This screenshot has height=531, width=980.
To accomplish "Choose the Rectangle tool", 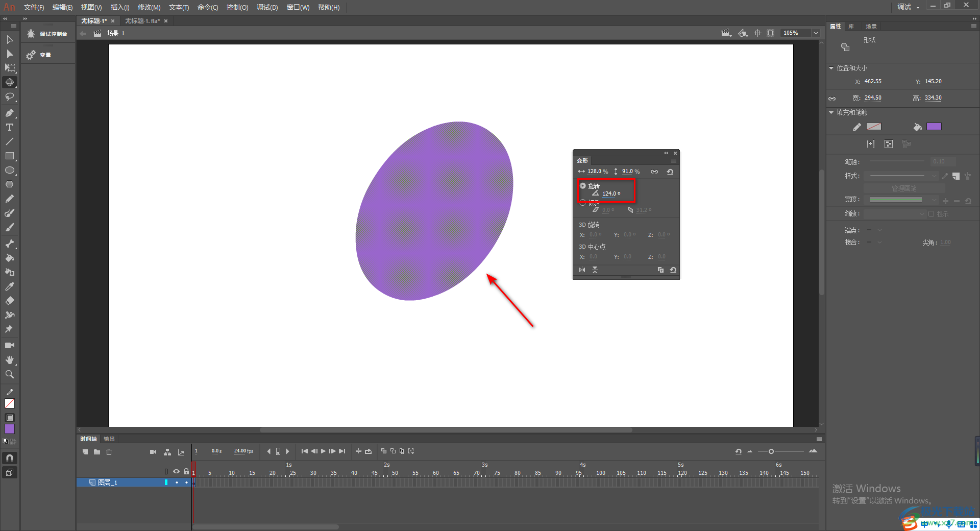I will pos(10,156).
